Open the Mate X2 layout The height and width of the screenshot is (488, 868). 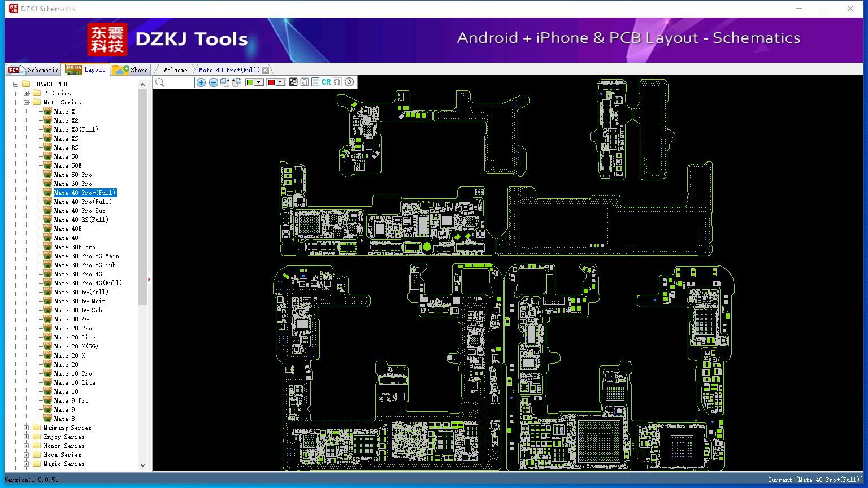66,120
